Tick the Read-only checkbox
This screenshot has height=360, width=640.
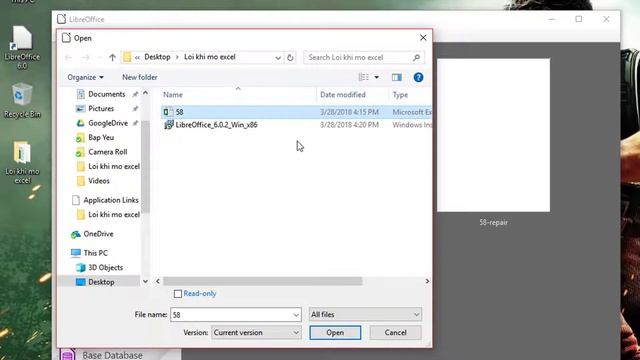(178, 293)
